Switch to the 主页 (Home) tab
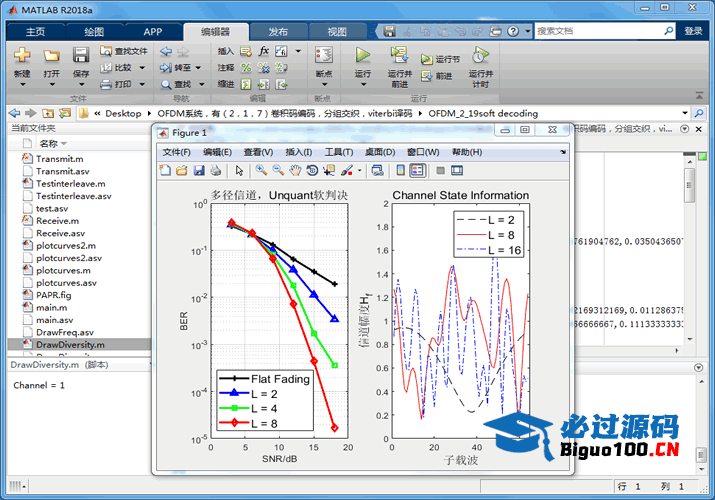 pos(36,32)
